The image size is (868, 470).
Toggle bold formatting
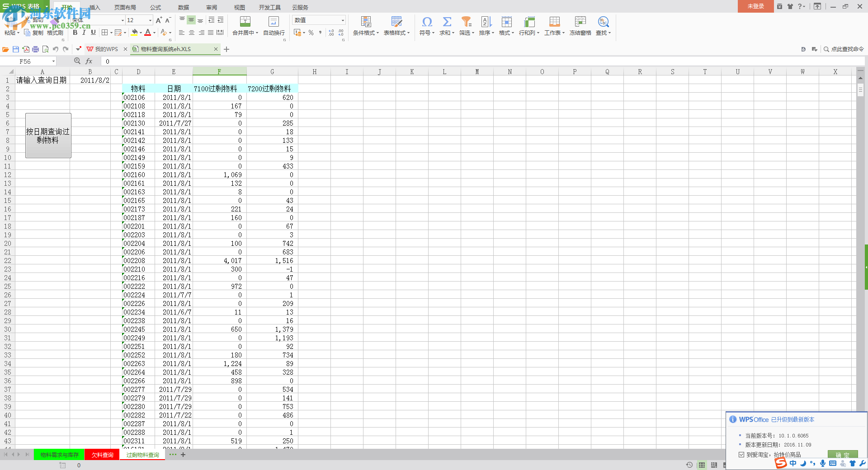[x=75, y=33]
